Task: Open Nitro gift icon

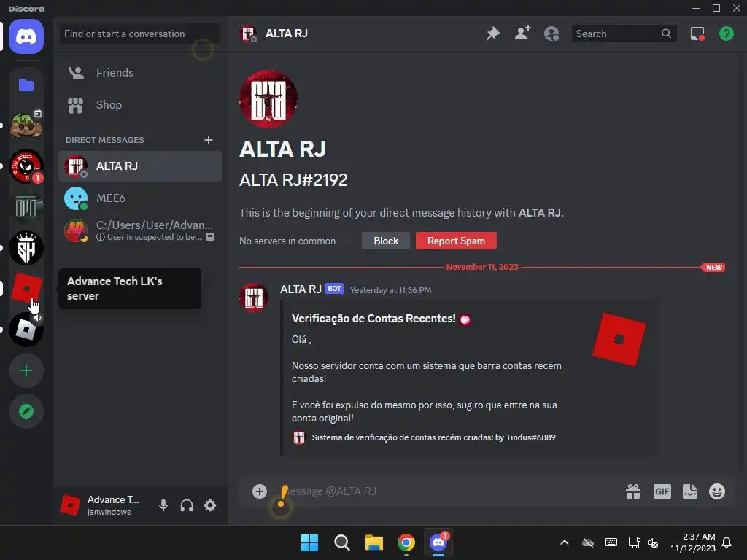Action: (x=633, y=491)
